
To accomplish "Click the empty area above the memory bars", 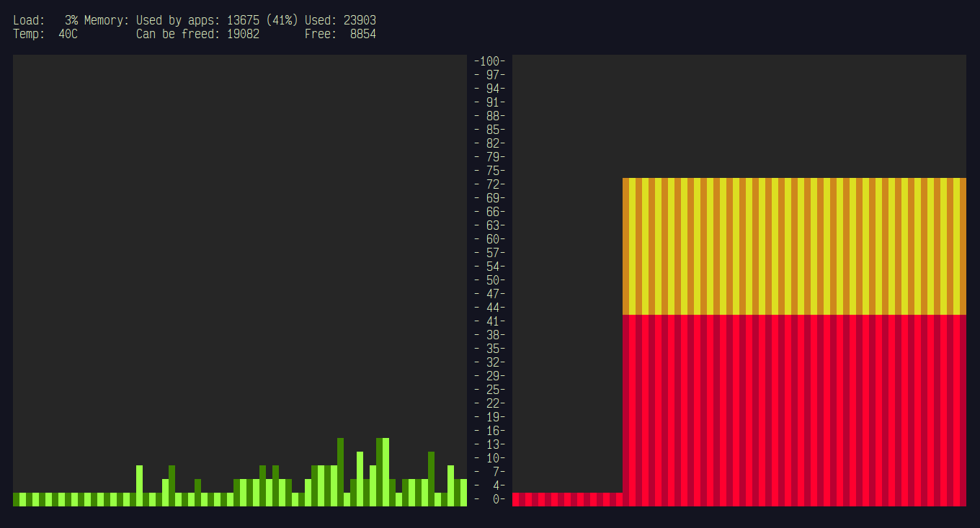I will point(739,115).
